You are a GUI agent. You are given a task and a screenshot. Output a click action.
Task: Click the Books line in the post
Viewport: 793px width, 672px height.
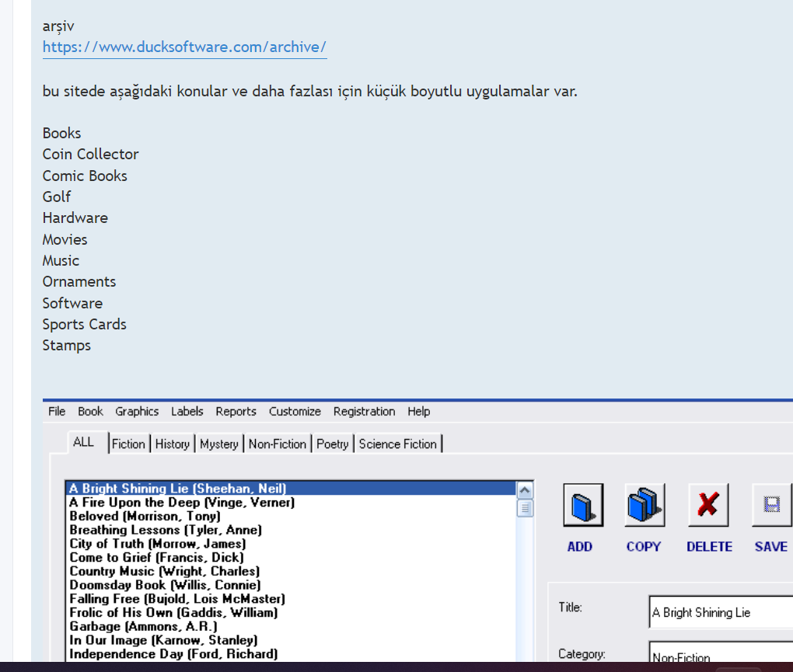pyautogui.click(x=61, y=133)
